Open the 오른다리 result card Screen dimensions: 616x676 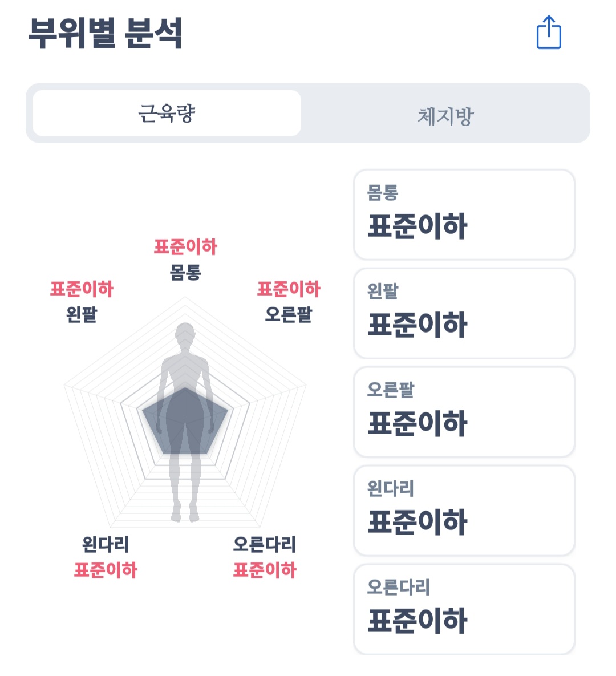pos(464,609)
